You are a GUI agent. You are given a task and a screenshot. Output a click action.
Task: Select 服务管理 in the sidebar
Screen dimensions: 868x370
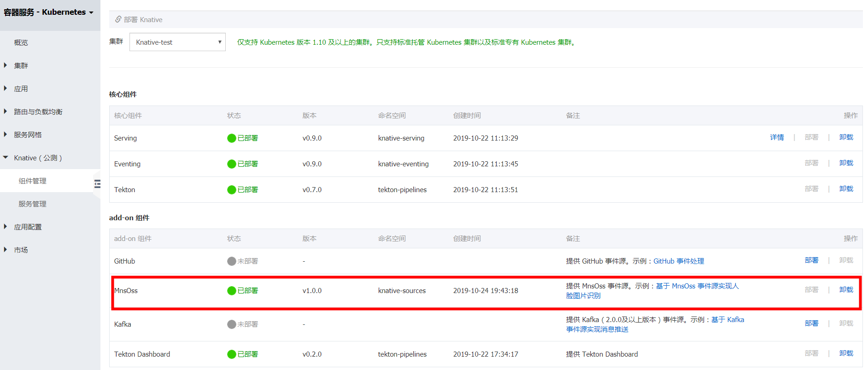click(32, 204)
